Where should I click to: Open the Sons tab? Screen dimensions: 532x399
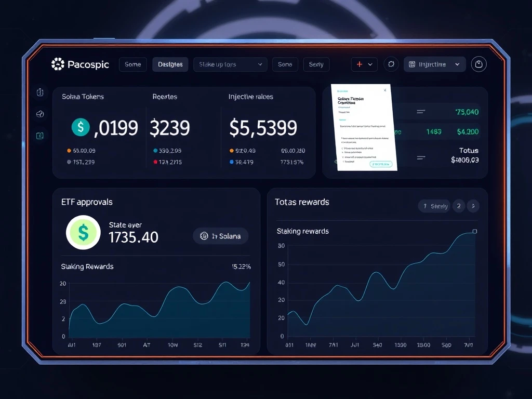285,64
